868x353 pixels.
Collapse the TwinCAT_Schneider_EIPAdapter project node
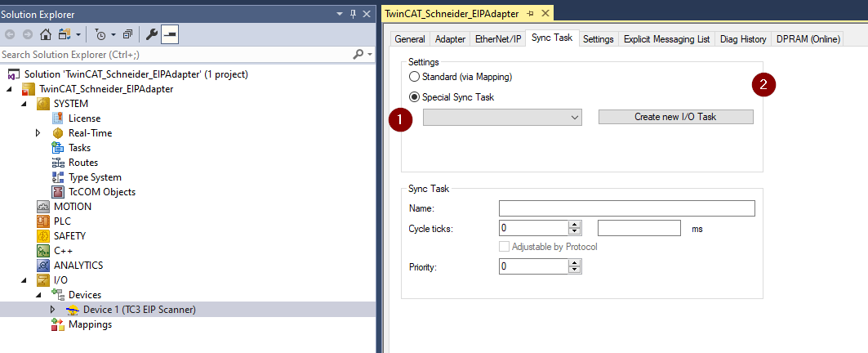tap(8, 89)
